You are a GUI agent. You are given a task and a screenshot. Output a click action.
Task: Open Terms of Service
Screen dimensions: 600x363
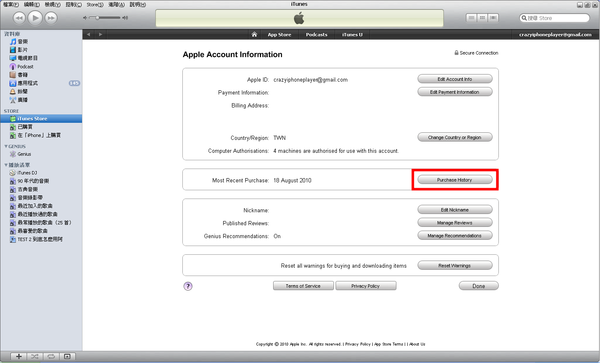(x=303, y=286)
